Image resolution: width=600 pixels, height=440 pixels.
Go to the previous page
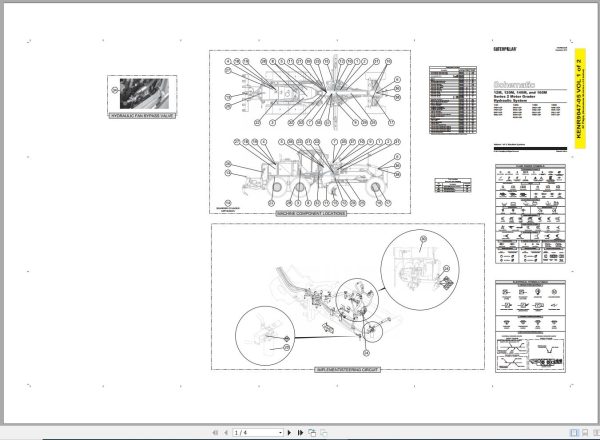[226, 432]
